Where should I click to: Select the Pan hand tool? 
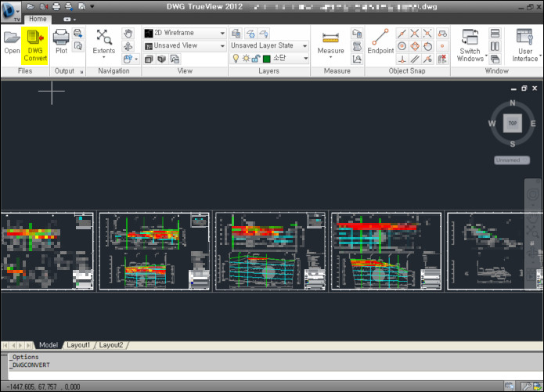point(128,34)
